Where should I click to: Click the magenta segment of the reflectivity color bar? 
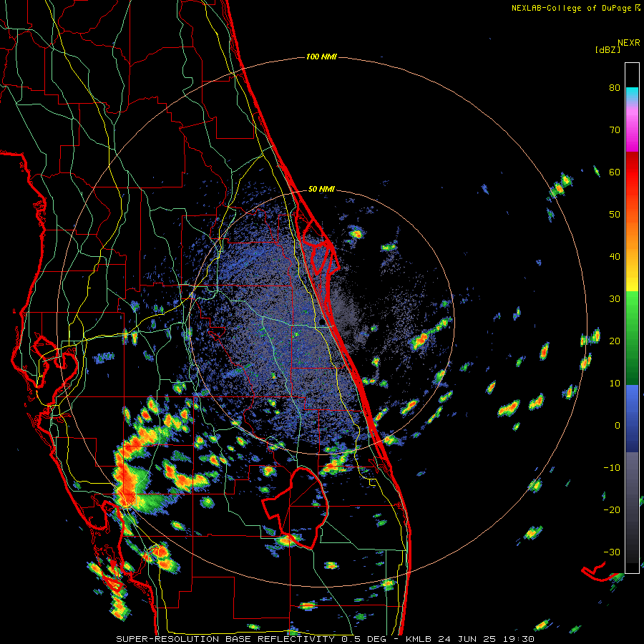[x=632, y=132]
